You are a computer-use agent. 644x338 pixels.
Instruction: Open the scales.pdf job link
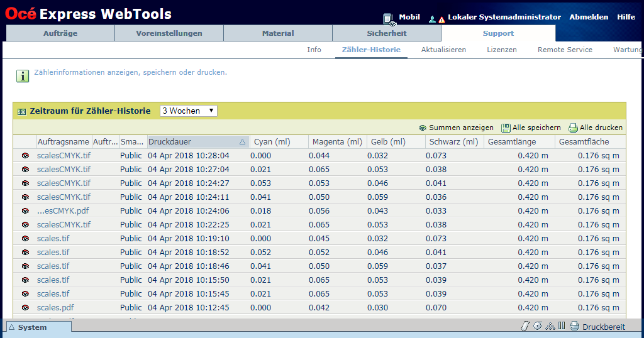click(x=55, y=308)
